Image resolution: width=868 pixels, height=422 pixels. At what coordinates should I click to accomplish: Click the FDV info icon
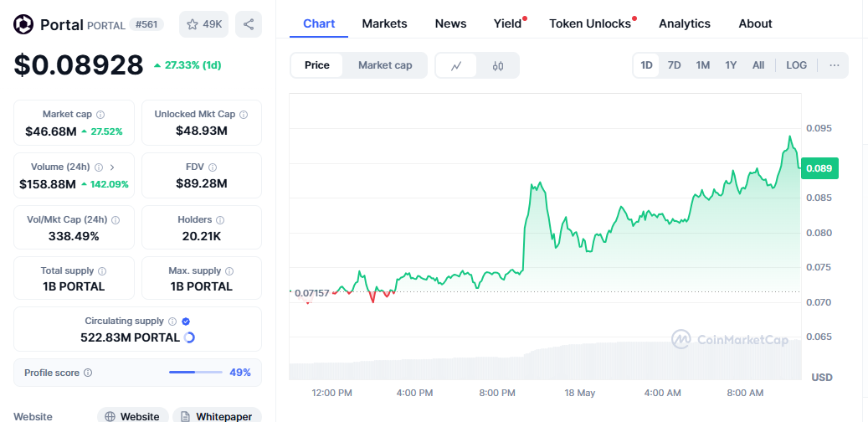213,167
